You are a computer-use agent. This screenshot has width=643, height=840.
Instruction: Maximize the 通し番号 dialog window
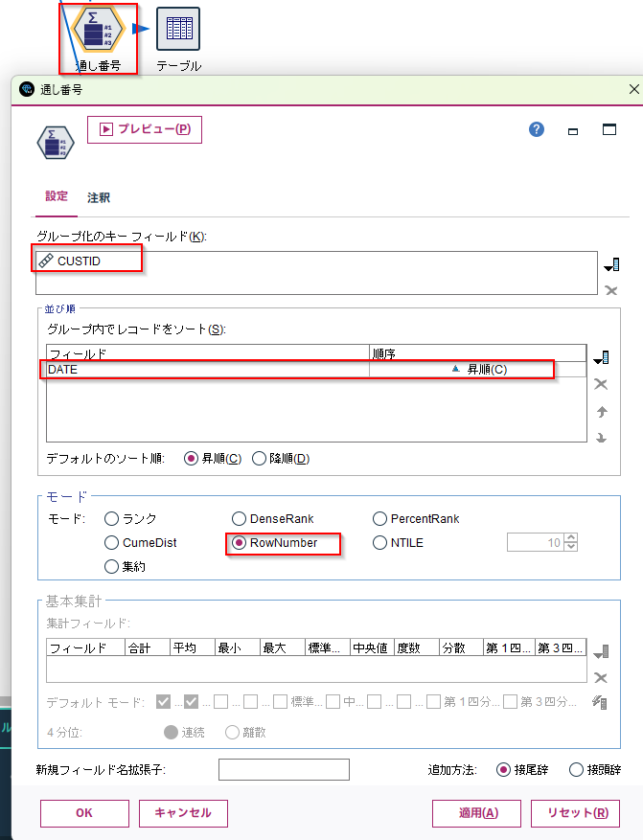[609, 129]
